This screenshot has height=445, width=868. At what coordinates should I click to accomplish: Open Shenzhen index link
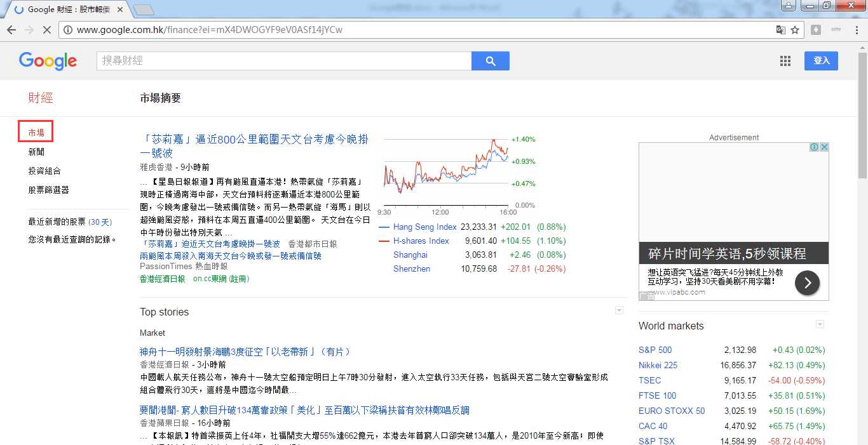tap(412, 269)
